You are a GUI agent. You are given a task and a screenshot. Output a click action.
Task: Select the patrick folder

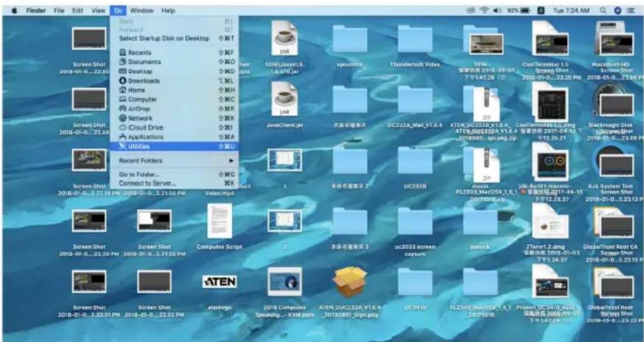pos(480,221)
